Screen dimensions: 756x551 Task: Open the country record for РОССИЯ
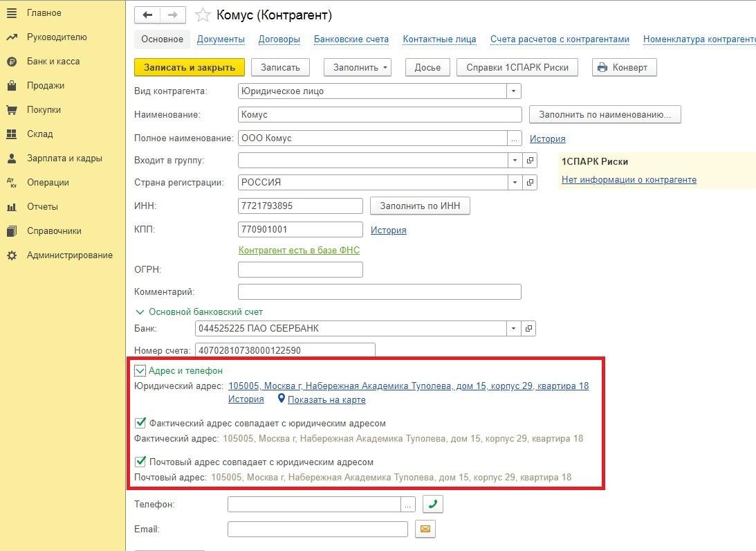click(x=530, y=182)
